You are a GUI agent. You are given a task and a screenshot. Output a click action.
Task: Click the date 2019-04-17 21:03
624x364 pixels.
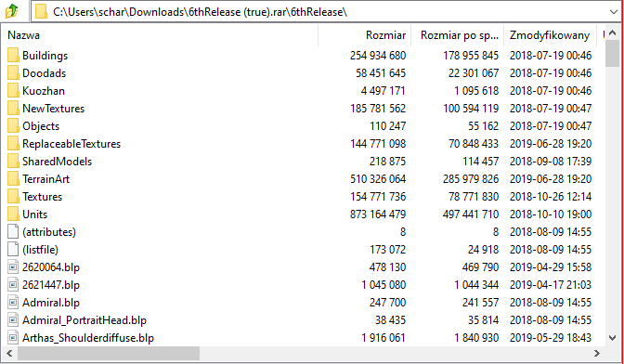pos(551,285)
